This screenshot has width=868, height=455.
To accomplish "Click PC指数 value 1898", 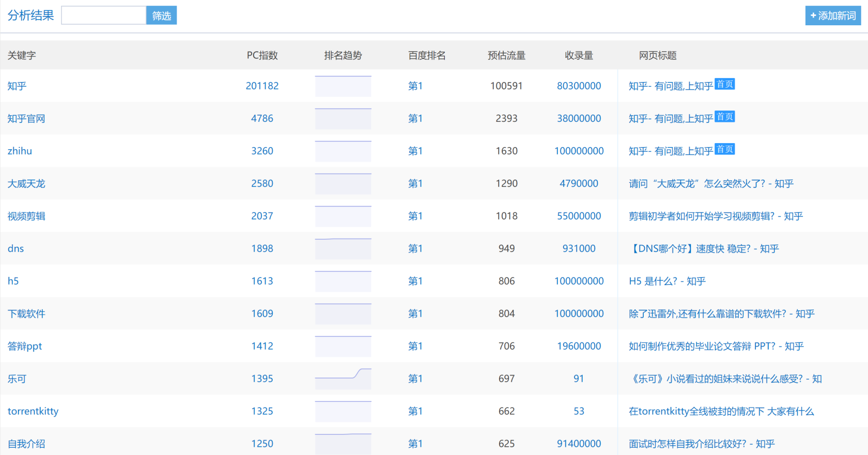I will [x=262, y=248].
